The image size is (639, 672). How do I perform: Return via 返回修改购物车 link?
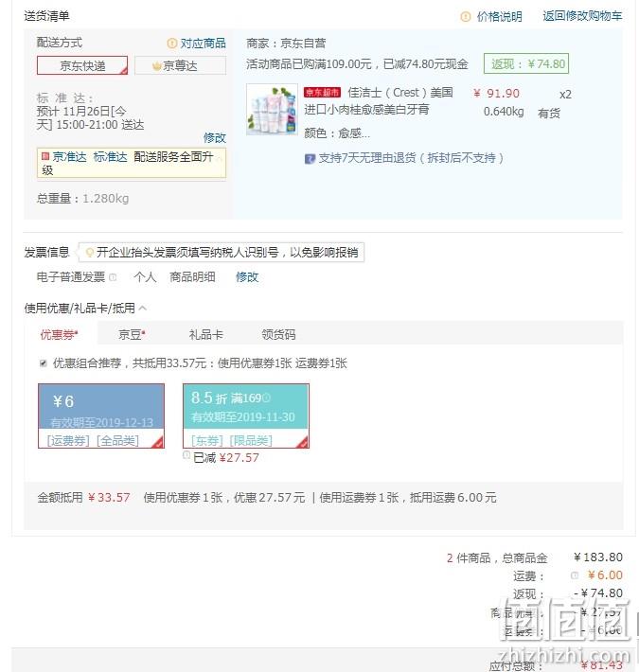582,16
